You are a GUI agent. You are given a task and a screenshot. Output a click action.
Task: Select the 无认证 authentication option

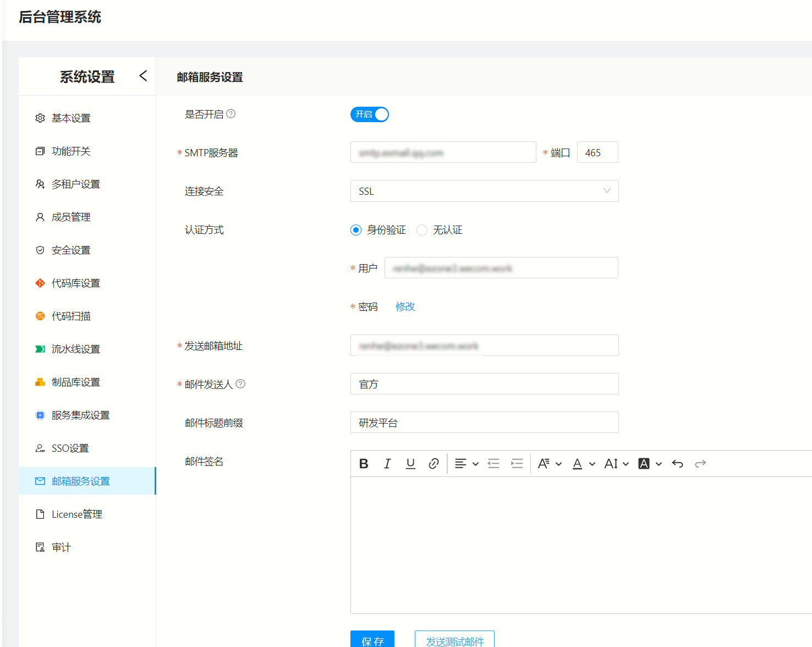[x=421, y=229]
